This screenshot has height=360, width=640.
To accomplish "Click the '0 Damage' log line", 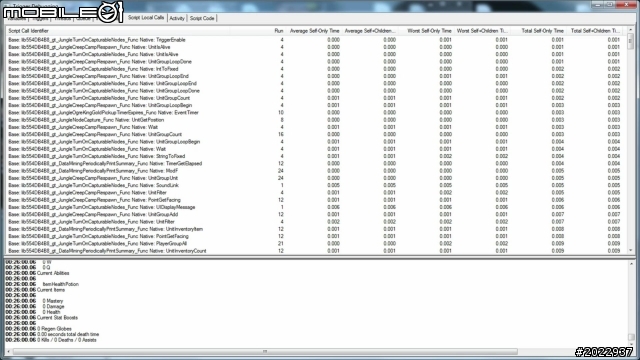I will 53,307.
